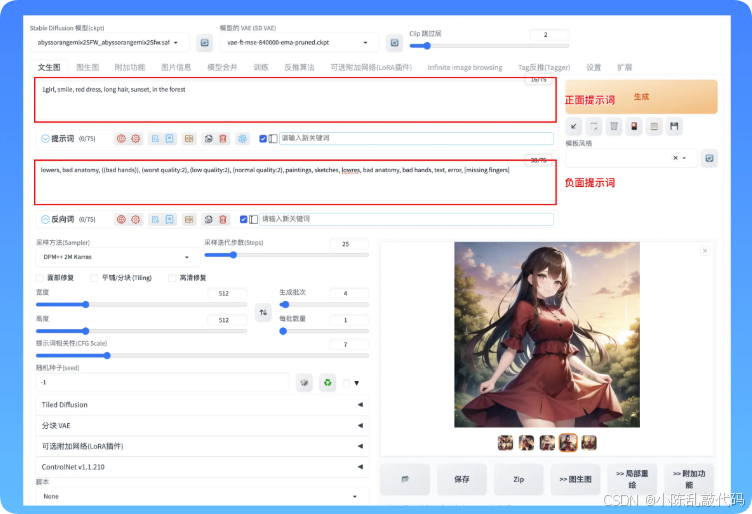Screen dimensions: 752x514
Task: Toggle the blue checkbox in the 反向词 row
Action: click(x=244, y=219)
